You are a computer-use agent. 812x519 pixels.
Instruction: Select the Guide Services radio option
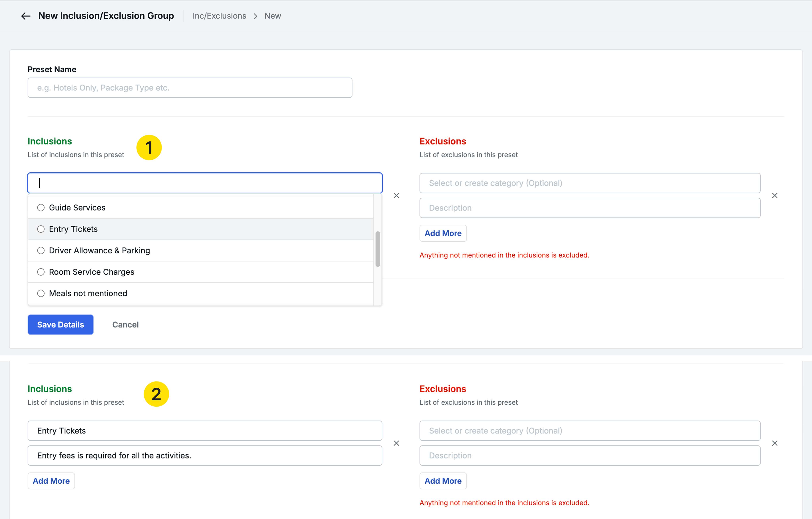[x=41, y=208]
